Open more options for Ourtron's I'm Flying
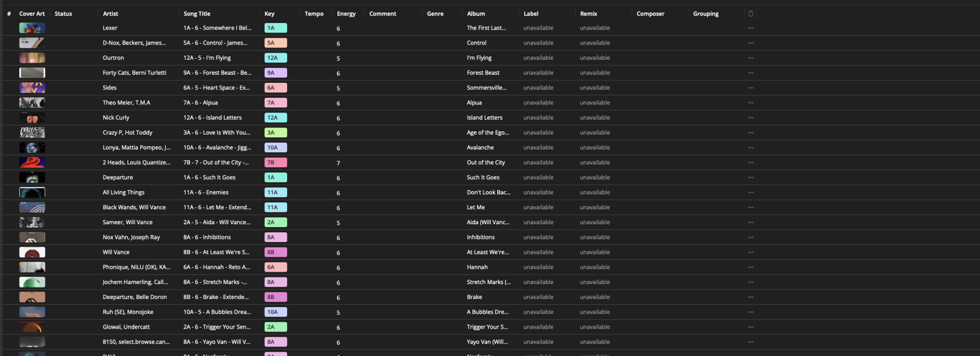Viewport: 980px width, 356px height. pos(750,58)
